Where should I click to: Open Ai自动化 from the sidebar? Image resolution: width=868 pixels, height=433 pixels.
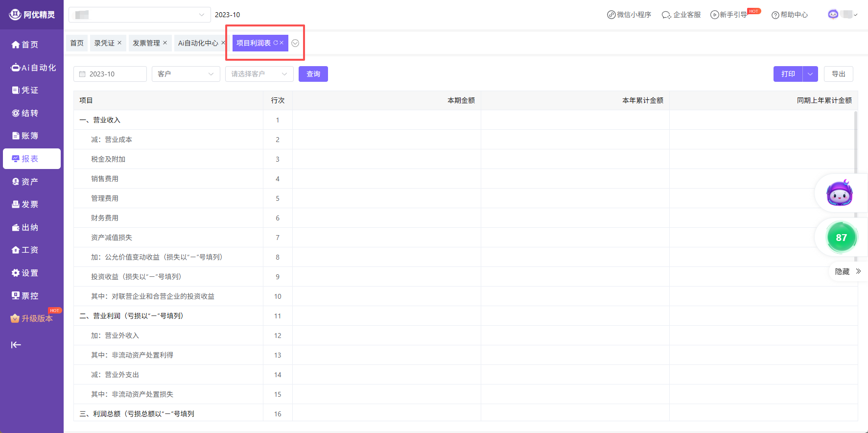32,68
